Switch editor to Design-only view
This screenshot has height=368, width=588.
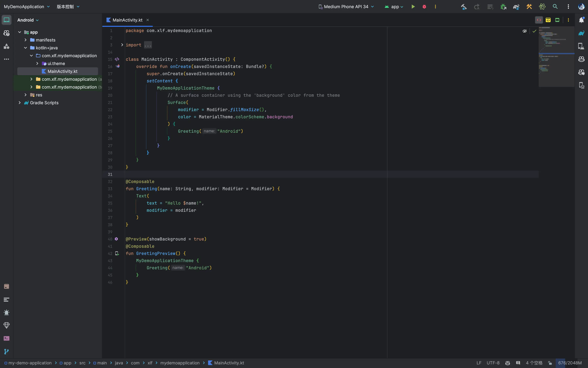click(557, 20)
